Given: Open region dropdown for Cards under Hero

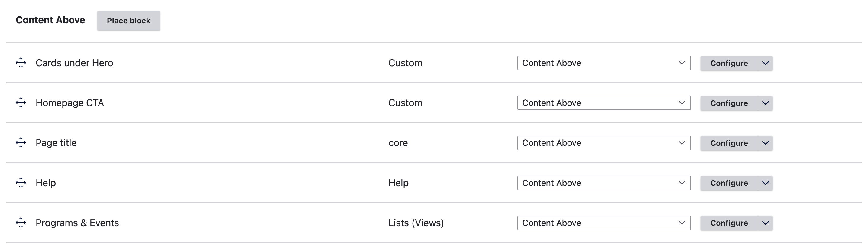Looking at the screenshot, I should pos(604,63).
